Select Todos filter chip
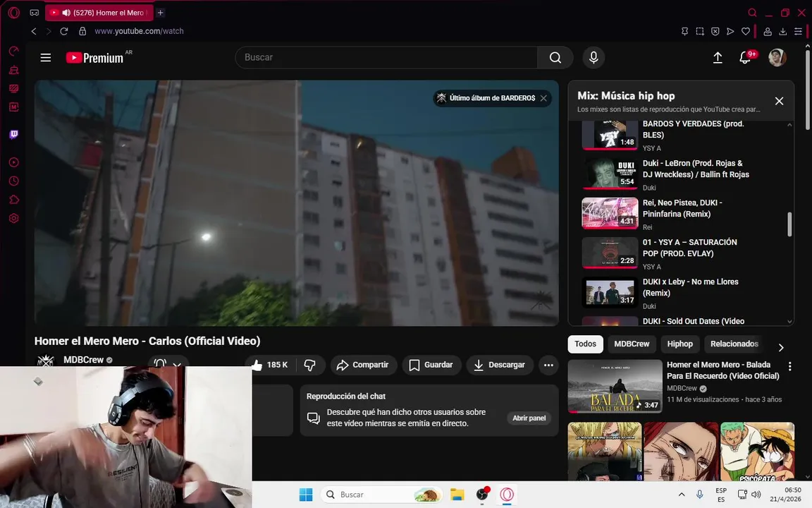 coord(585,344)
